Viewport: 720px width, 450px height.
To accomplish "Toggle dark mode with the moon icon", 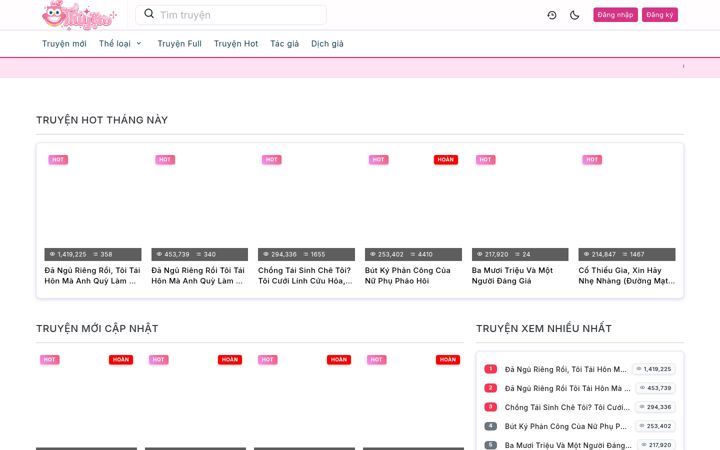I will click(x=574, y=15).
